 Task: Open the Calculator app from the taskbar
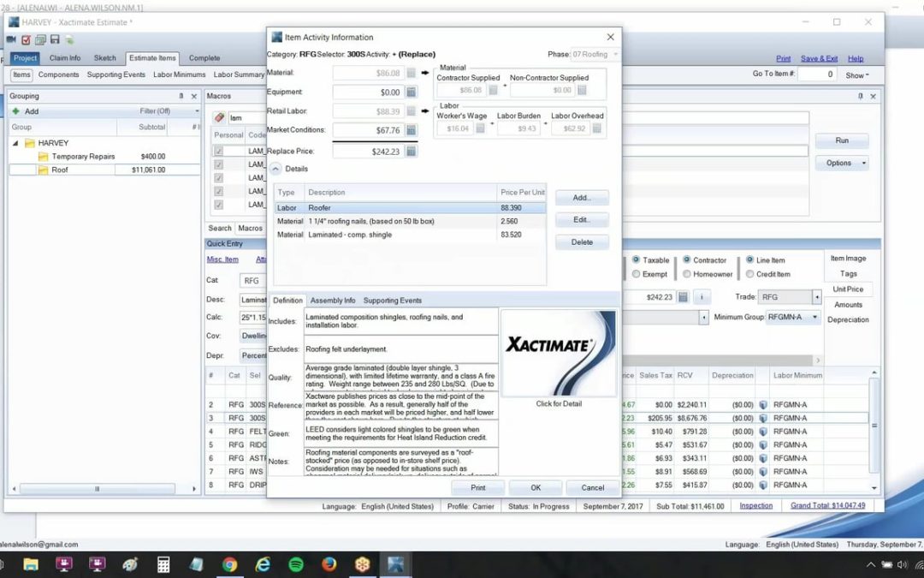[163, 564]
